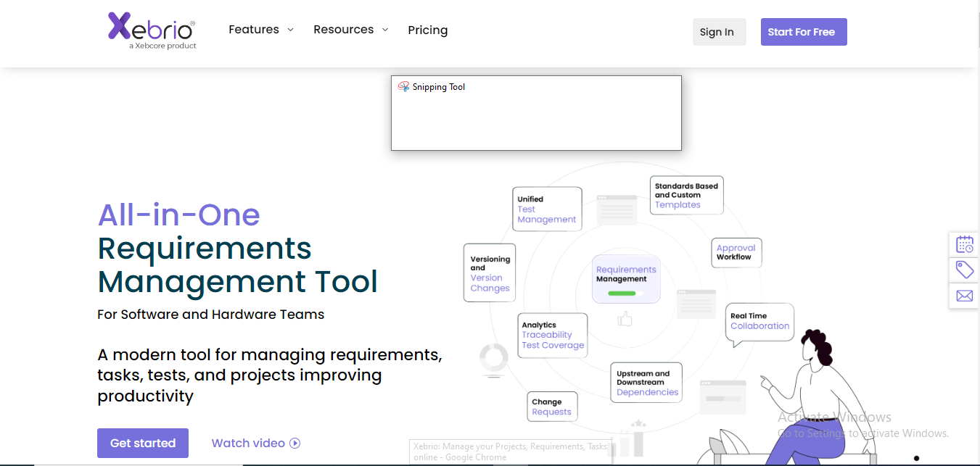Click the Upstream and Downstream Dependencies card
The height and width of the screenshot is (466, 980).
[647, 383]
